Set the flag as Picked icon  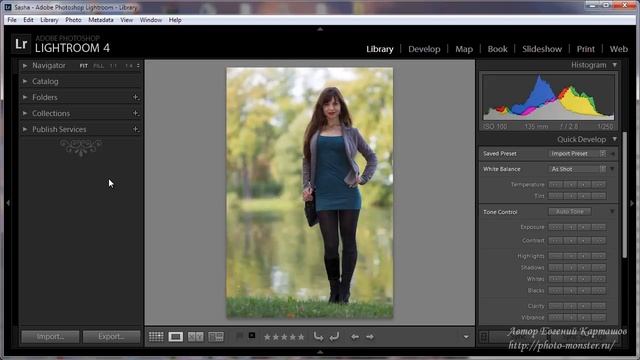click(x=240, y=336)
